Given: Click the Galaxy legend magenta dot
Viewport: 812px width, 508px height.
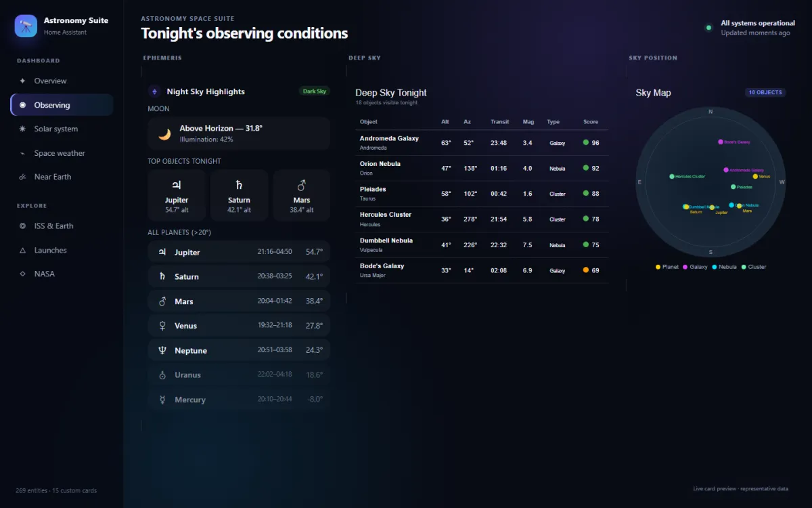Looking at the screenshot, I should 685,267.
